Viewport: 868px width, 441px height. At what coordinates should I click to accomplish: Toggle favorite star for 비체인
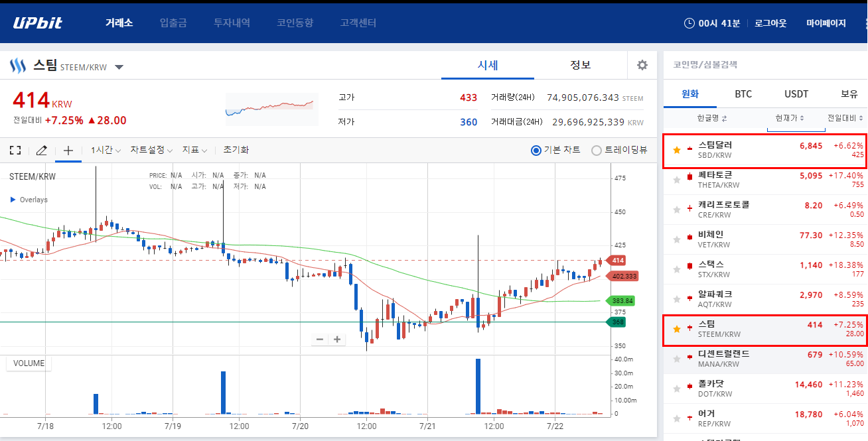point(677,239)
